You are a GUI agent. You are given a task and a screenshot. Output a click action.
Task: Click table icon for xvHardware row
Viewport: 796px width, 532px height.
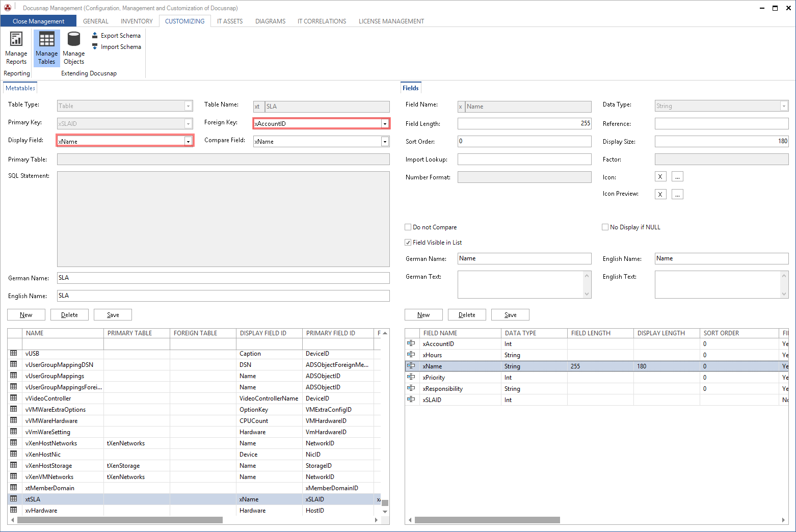coord(14,510)
